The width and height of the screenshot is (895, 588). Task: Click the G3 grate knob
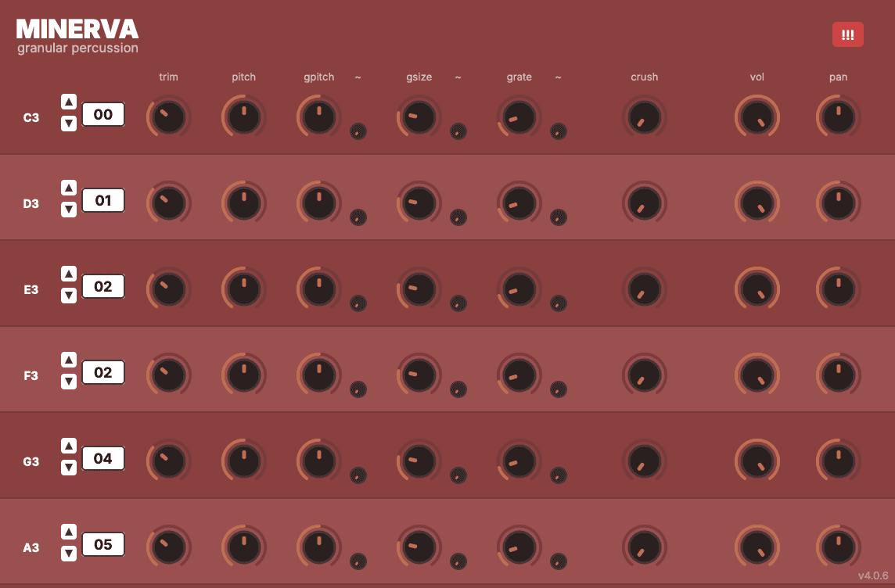519,461
